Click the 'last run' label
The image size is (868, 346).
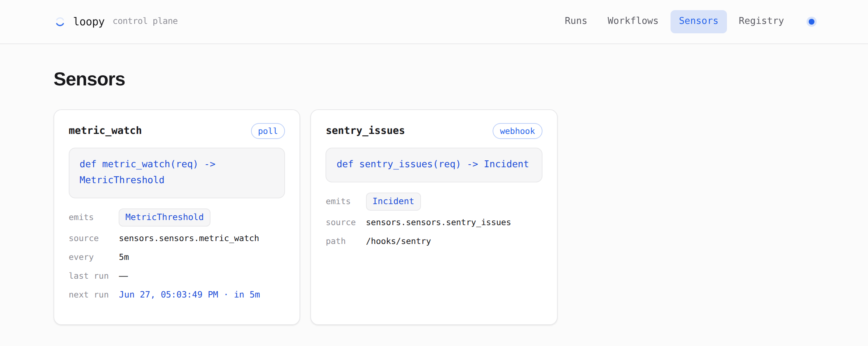tap(89, 276)
